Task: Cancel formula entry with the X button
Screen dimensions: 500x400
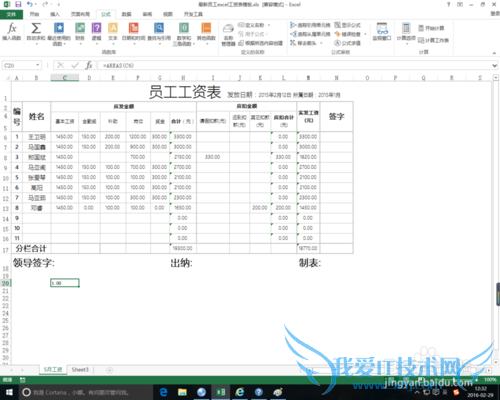Action: (60, 65)
